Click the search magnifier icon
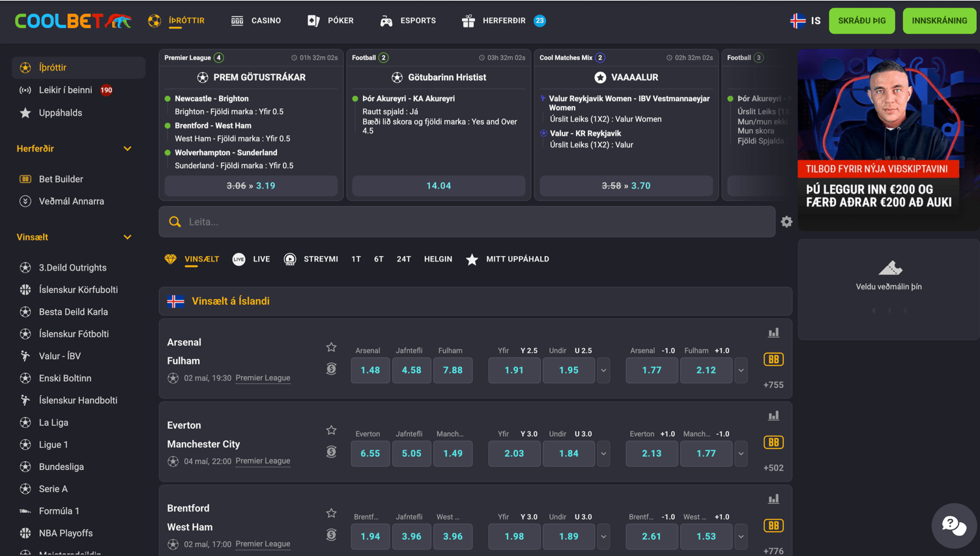The image size is (980, 556). (x=175, y=222)
